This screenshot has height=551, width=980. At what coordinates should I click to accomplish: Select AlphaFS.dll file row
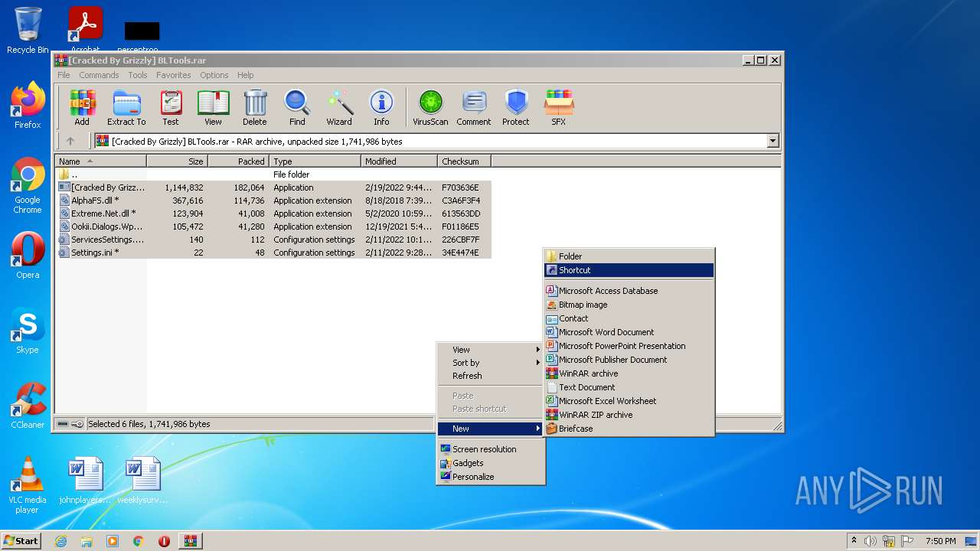273,201
